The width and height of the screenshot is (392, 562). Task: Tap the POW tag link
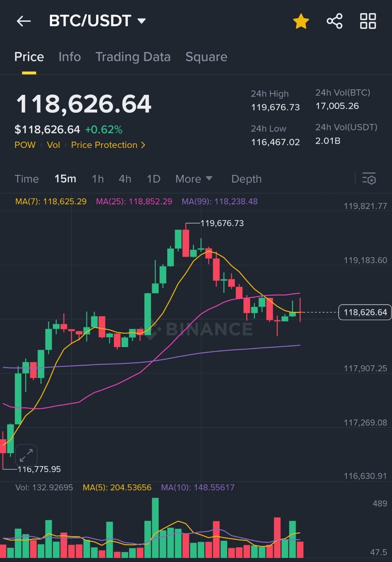(x=25, y=145)
